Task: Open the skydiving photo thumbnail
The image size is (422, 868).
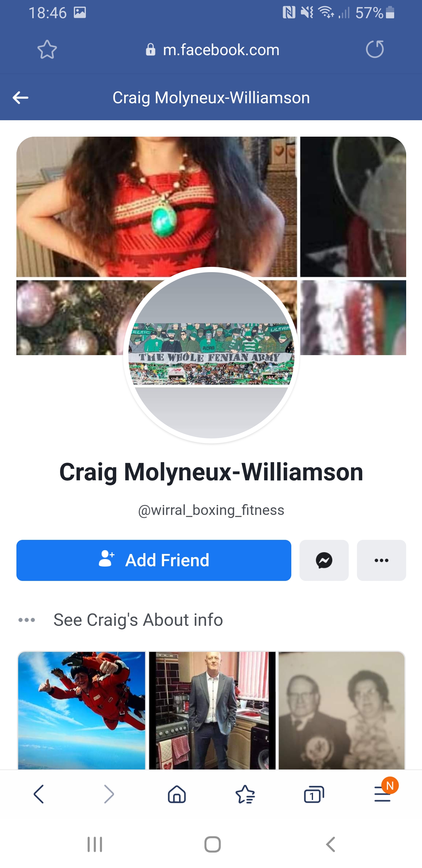Action: click(x=81, y=710)
